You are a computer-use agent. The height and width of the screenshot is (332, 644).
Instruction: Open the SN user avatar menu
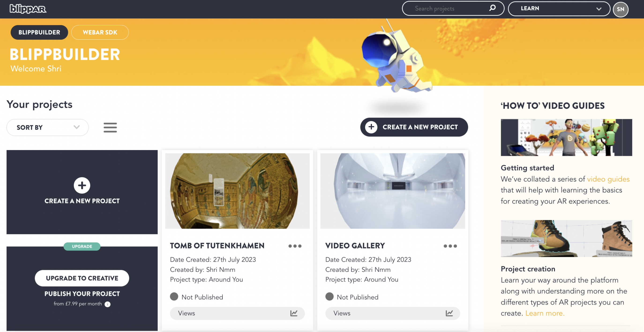(620, 9)
